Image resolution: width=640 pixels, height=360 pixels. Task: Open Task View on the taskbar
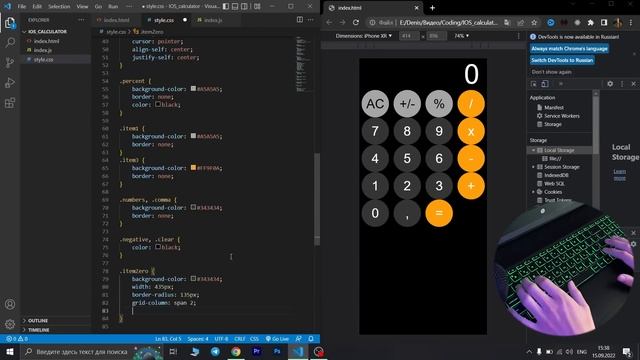coord(173,351)
